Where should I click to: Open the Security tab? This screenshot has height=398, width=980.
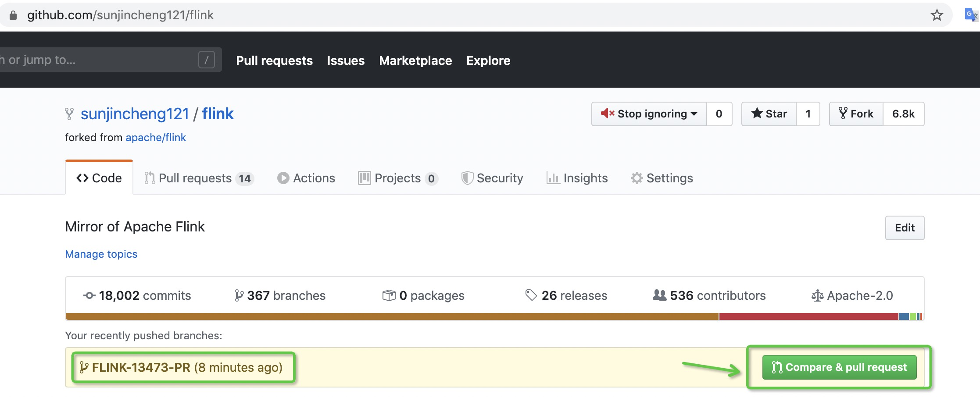click(x=492, y=178)
